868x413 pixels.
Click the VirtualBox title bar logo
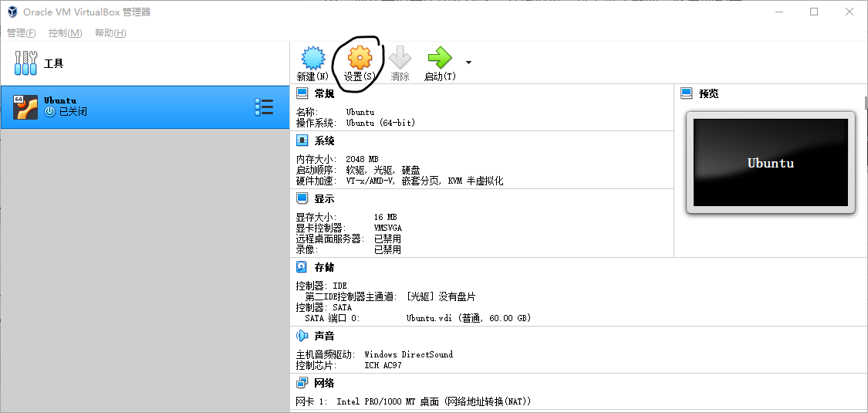12,12
